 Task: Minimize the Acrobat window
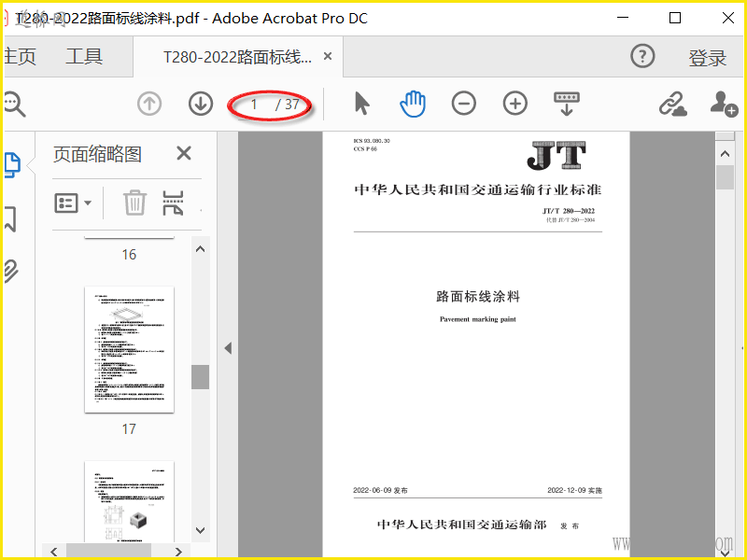[x=623, y=18]
